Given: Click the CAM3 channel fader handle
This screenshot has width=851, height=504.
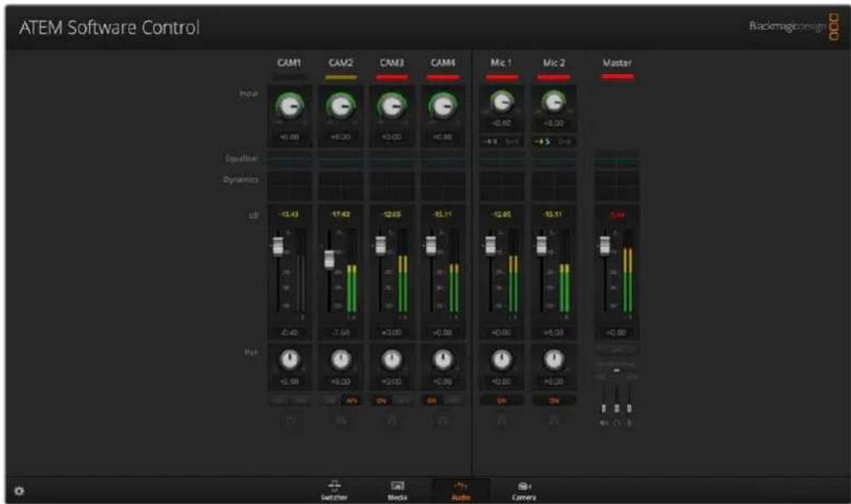Looking at the screenshot, I should click(380, 245).
